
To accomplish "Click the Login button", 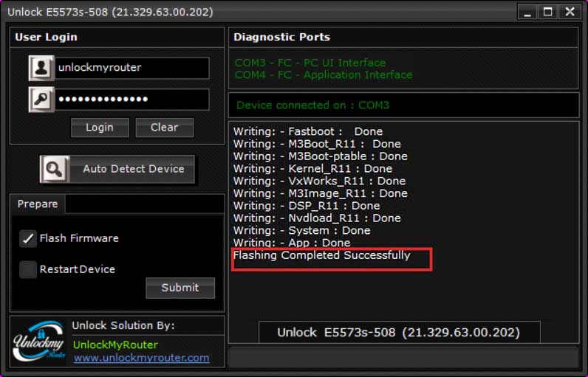I will click(100, 128).
